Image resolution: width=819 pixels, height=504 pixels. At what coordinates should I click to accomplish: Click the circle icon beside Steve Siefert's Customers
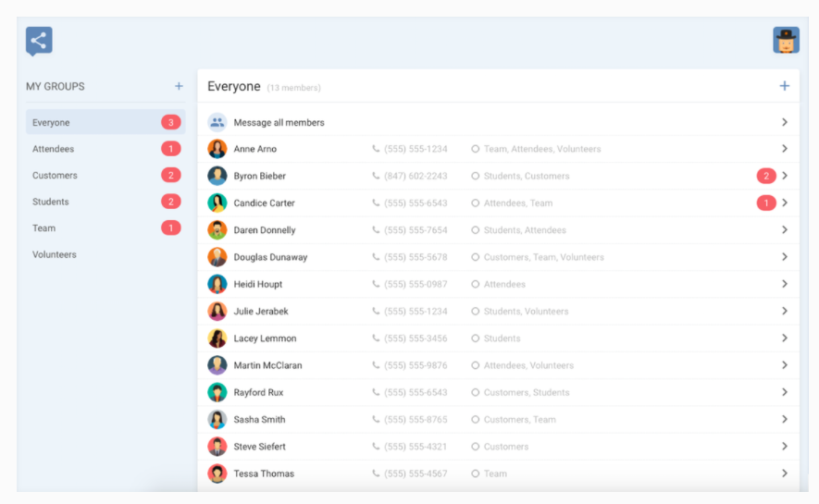click(476, 447)
